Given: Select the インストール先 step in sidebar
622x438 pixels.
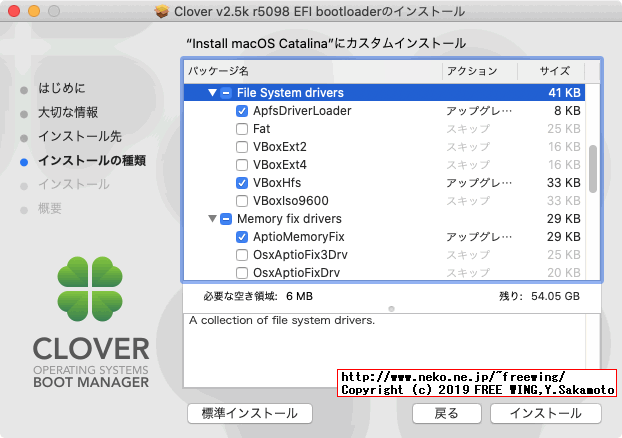Looking at the screenshot, I should coord(80,136).
